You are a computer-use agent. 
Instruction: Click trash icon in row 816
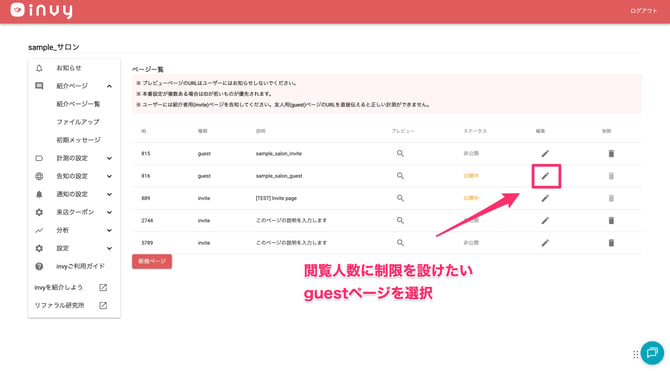click(611, 176)
